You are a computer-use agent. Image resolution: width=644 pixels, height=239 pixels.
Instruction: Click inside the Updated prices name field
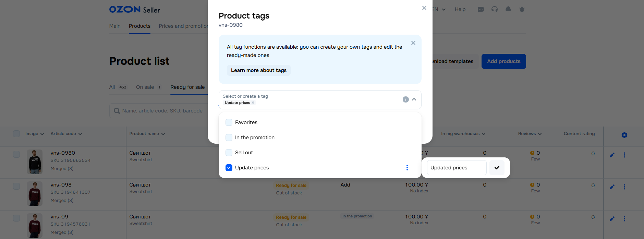pos(456,168)
